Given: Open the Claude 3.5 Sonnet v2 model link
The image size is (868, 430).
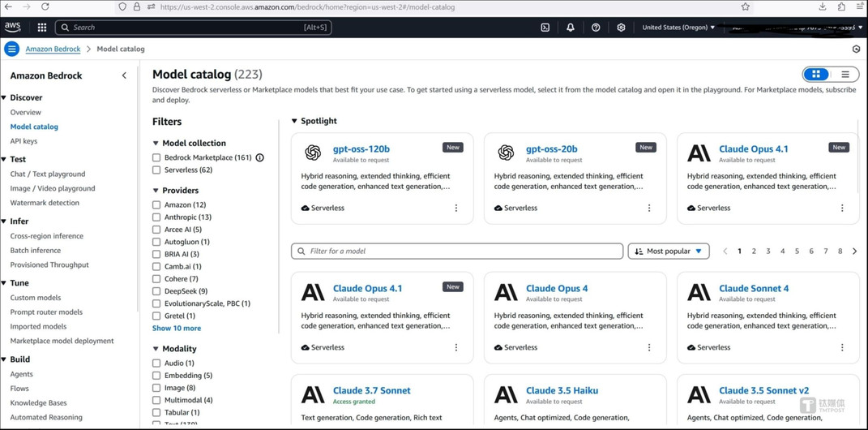Looking at the screenshot, I should pyautogui.click(x=764, y=391).
